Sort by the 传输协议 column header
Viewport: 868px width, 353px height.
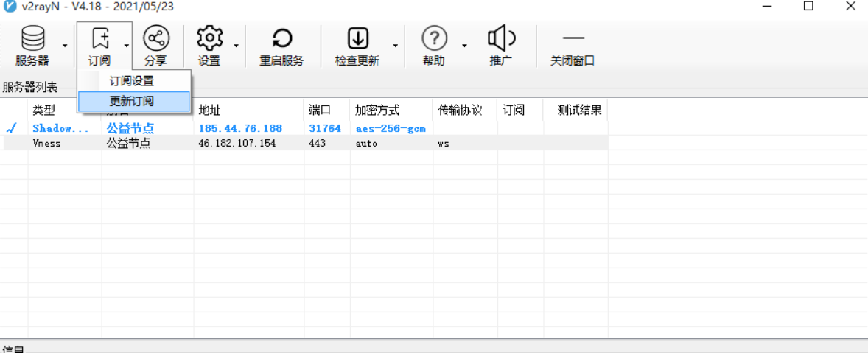(x=460, y=110)
